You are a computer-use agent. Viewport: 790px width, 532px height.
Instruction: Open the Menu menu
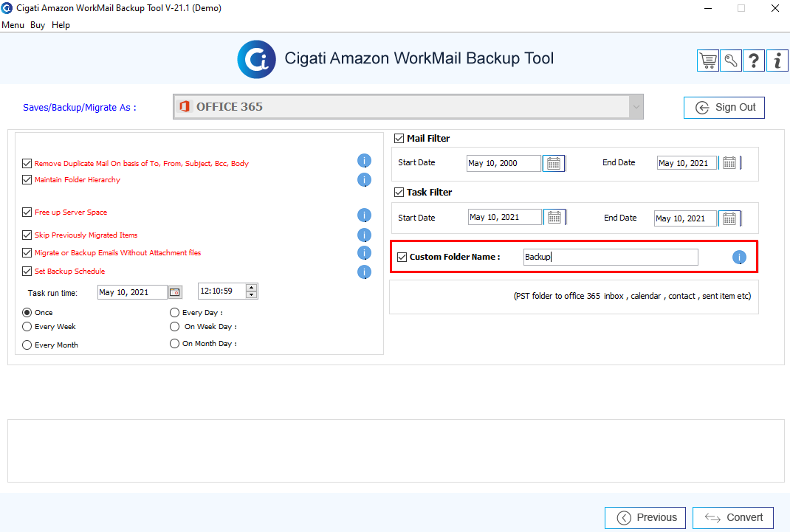pyautogui.click(x=13, y=25)
